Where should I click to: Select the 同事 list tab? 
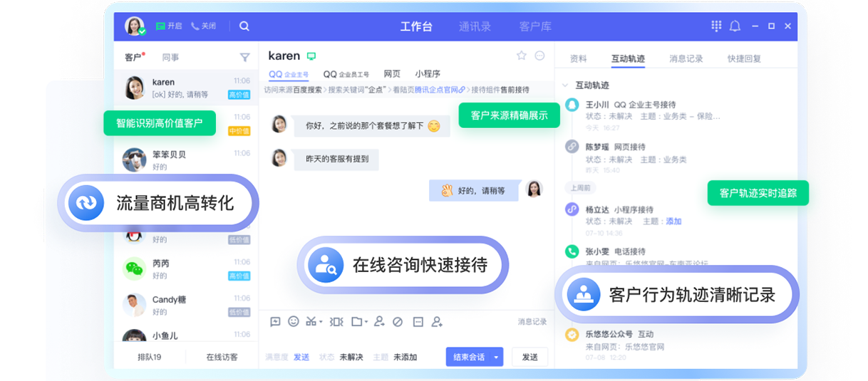pos(170,58)
